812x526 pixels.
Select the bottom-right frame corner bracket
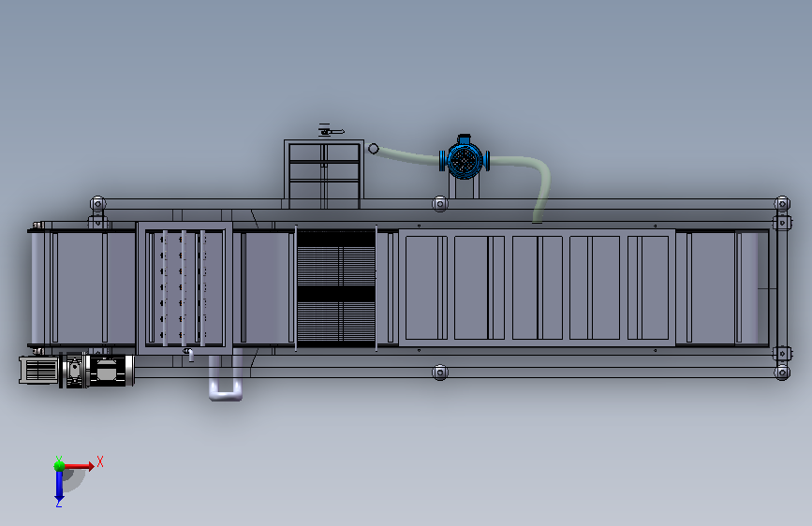[782, 372]
